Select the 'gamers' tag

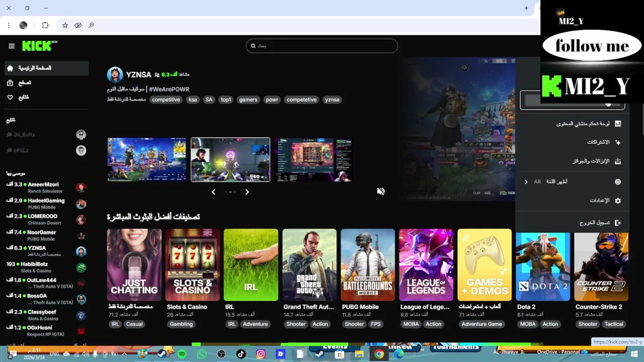tap(248, 100)
